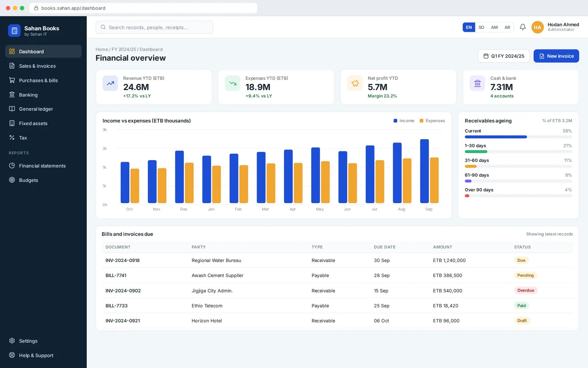Viewport: 588px width, 368px height.
Task: Click the Sahan Books logo icon
Action: tap(14, 31)
